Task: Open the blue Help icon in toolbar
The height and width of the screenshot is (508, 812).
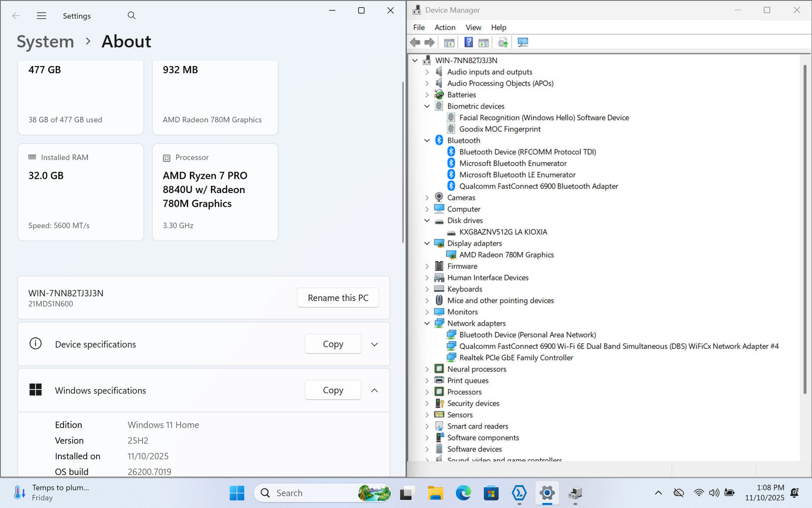Action: [468, 43]
